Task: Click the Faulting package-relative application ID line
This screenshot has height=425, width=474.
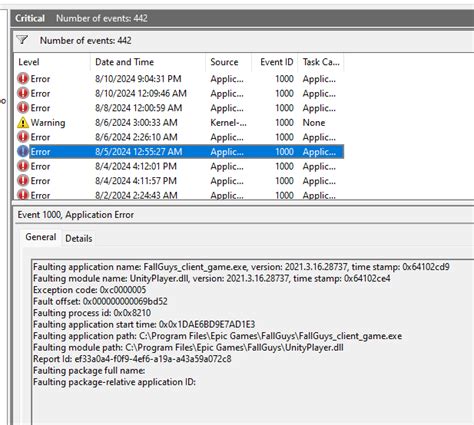Action: (114, 382)
